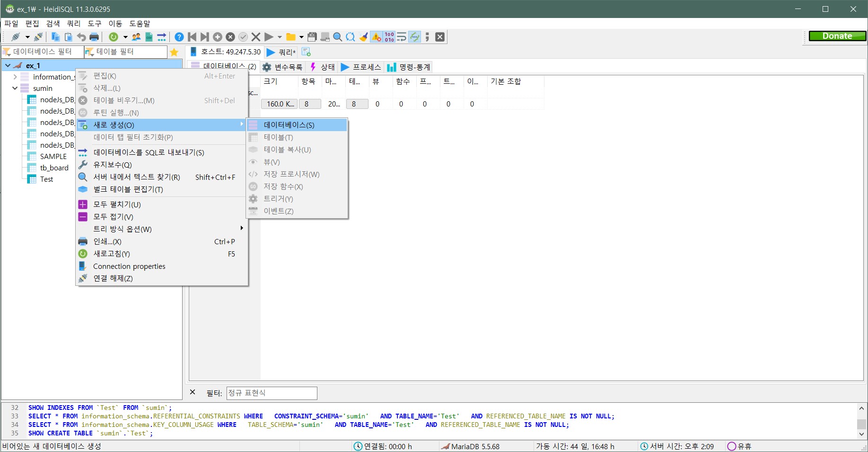
Task: Click the find text magnifier icon in toolbar
Action: click(x=338, y=37)
